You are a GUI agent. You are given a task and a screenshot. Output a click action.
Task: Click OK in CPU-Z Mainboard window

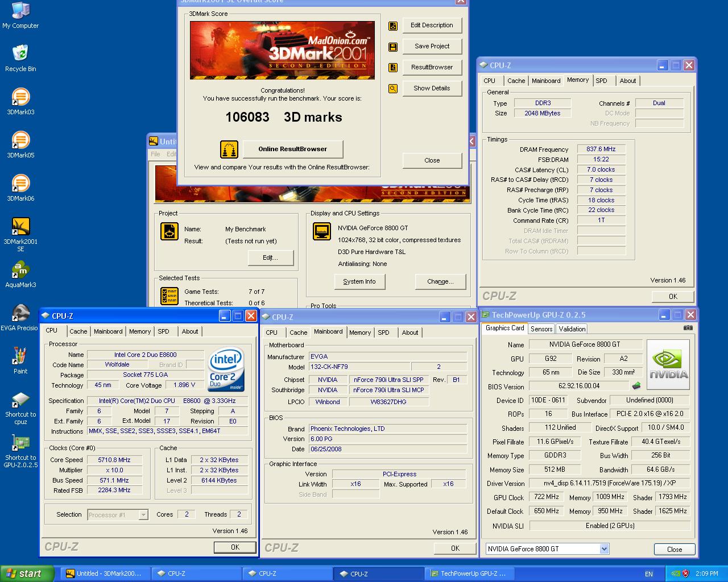click(x=455, y=548)
